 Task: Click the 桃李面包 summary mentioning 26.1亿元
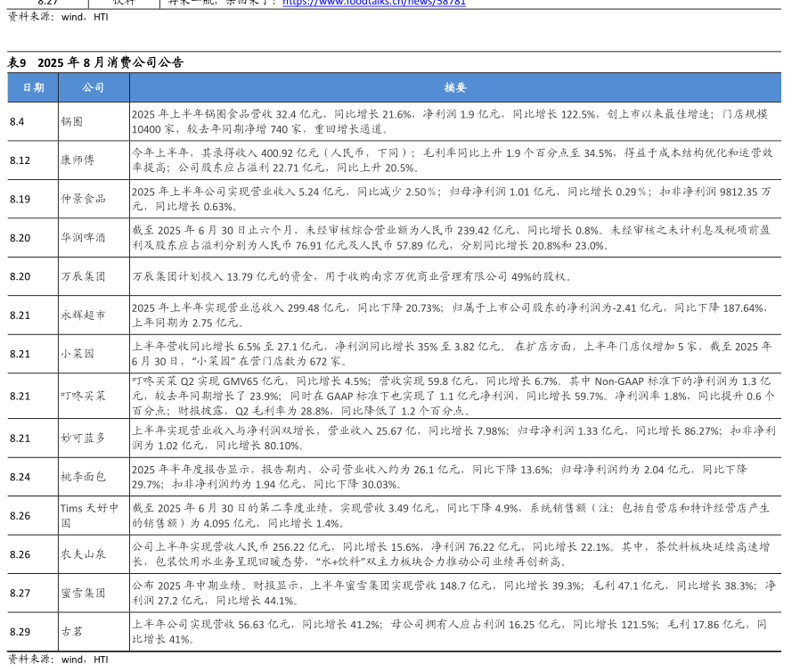tap(439, 477)
